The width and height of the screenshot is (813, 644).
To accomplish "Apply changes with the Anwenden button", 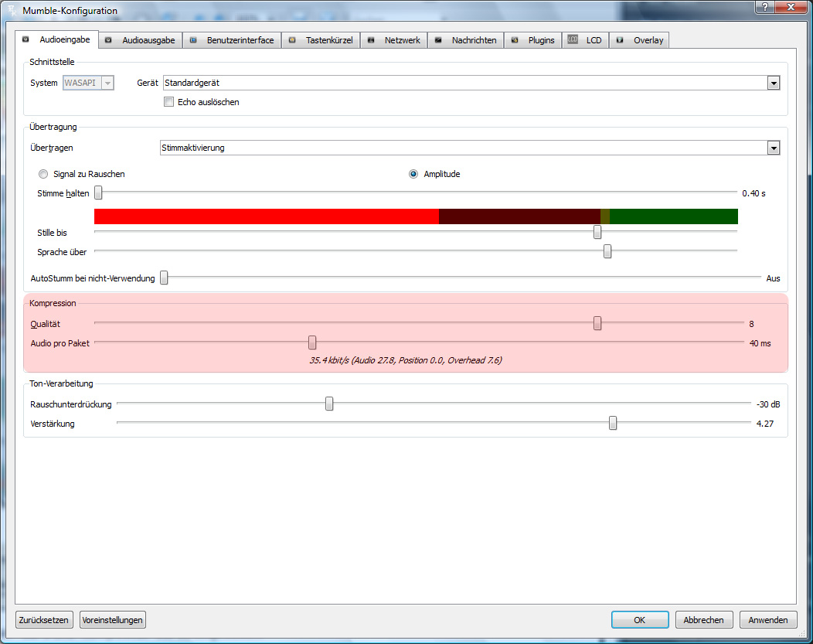I will (768, 620).
